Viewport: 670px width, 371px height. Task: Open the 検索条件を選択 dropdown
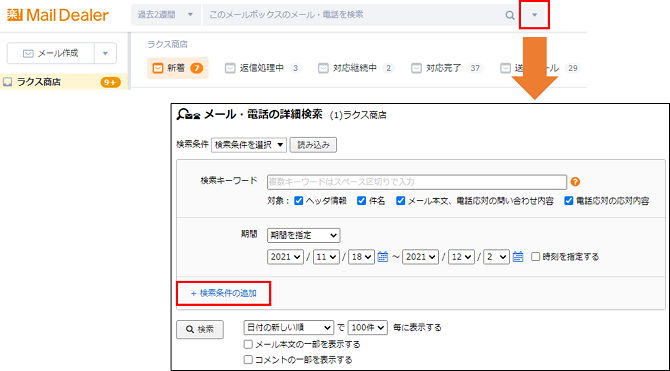[x=249, y=145]
